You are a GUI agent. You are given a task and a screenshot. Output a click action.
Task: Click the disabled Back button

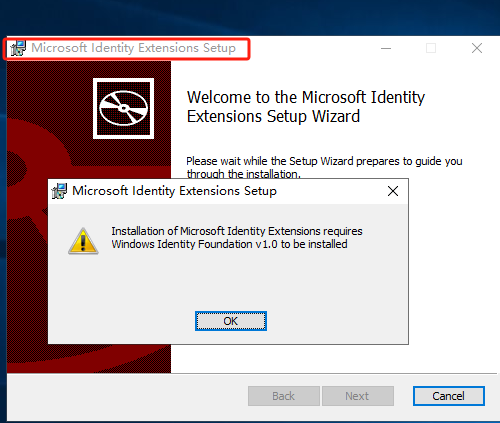point(284,396)
